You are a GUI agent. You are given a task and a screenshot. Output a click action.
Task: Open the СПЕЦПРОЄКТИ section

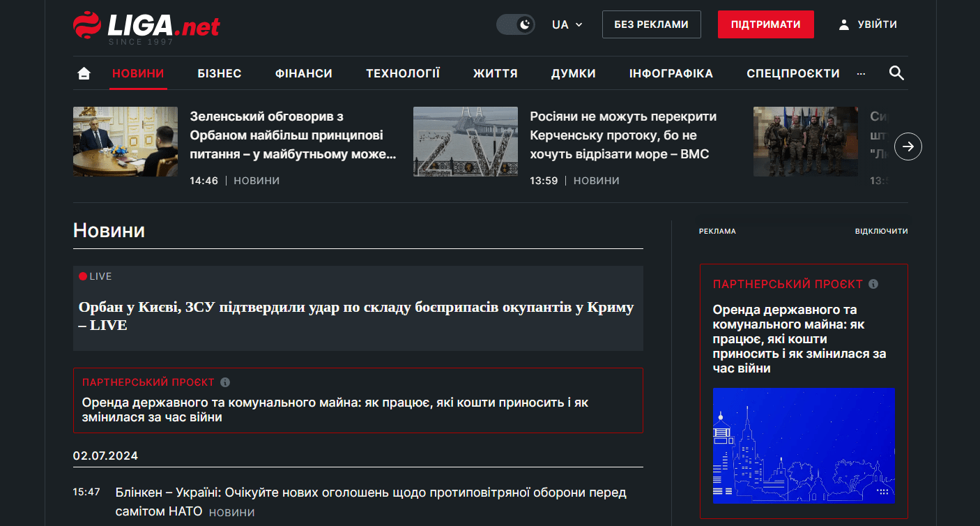point(793,73)
